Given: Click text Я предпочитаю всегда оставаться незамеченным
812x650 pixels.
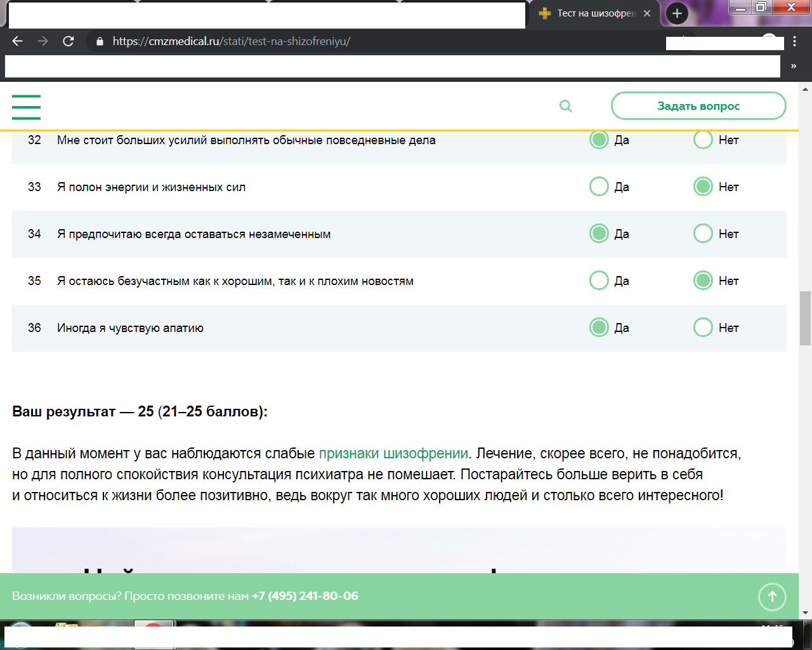Looking at the screenshot, I should (x=193, y=234).
